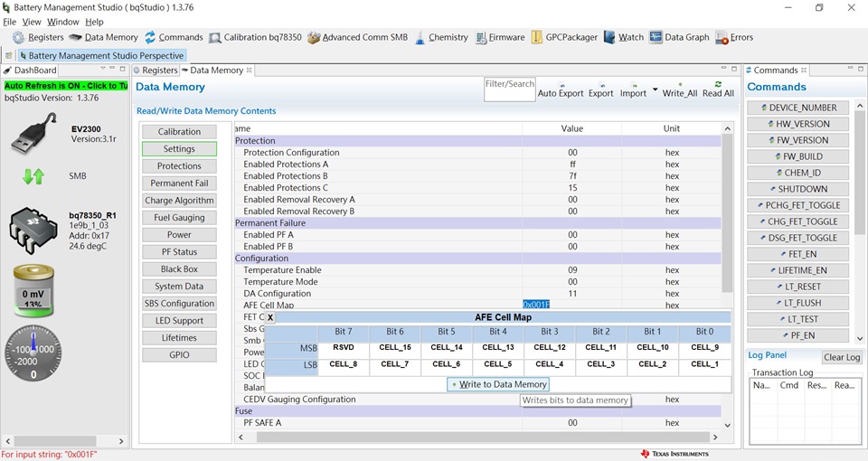
Task: Click the current meter dial
Action: click(33, 353)
